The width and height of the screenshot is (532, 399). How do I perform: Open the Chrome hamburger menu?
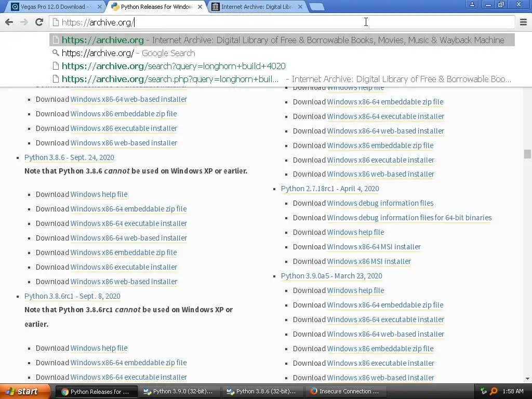(x=524, y=22)
